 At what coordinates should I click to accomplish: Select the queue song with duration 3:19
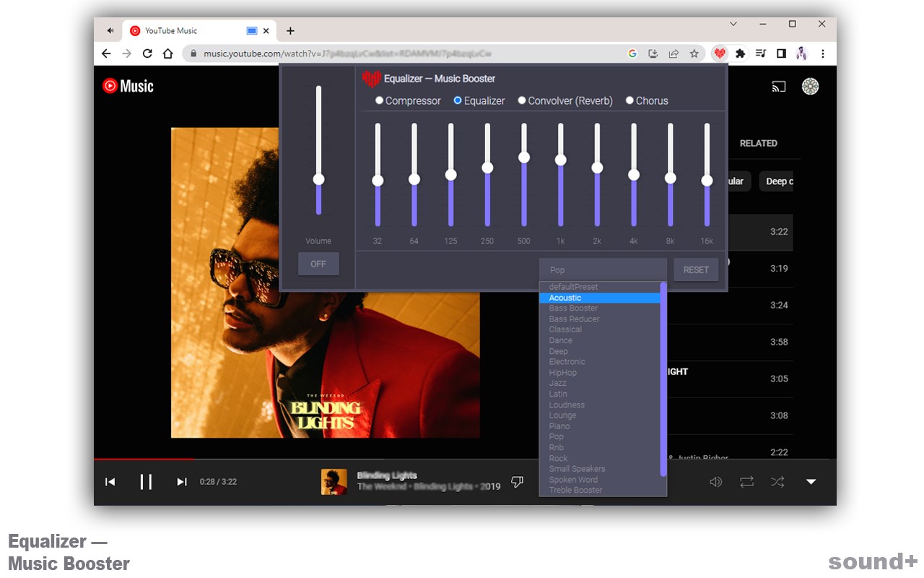click(x=760, y=269)
